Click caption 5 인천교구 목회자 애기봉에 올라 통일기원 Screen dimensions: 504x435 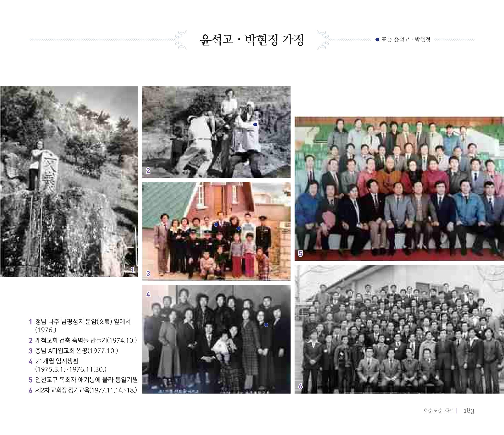pyautogui.click(x=86, y=380)
